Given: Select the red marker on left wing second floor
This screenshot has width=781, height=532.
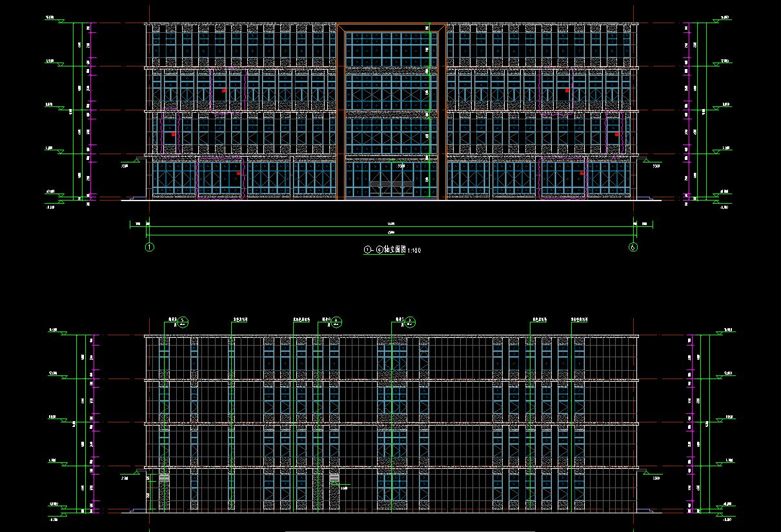Looking at the screenshot, I should pyautogui.click(x=174, y=135).
